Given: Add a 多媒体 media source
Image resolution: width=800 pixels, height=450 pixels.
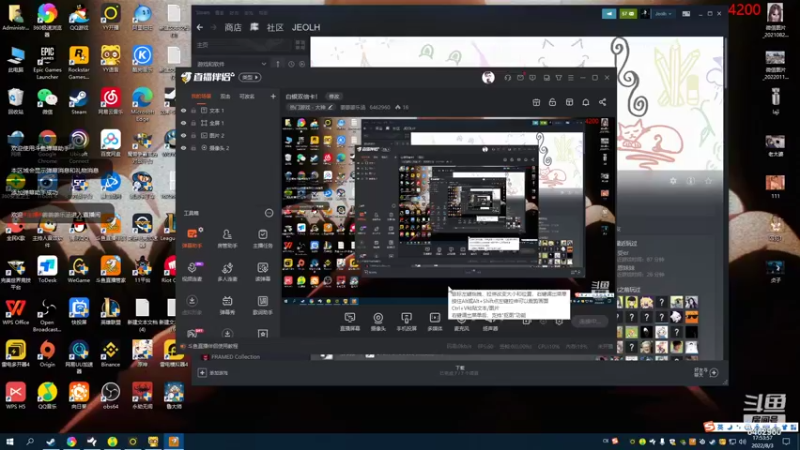Looking at the screenshot, I should (x=435, y=322).
